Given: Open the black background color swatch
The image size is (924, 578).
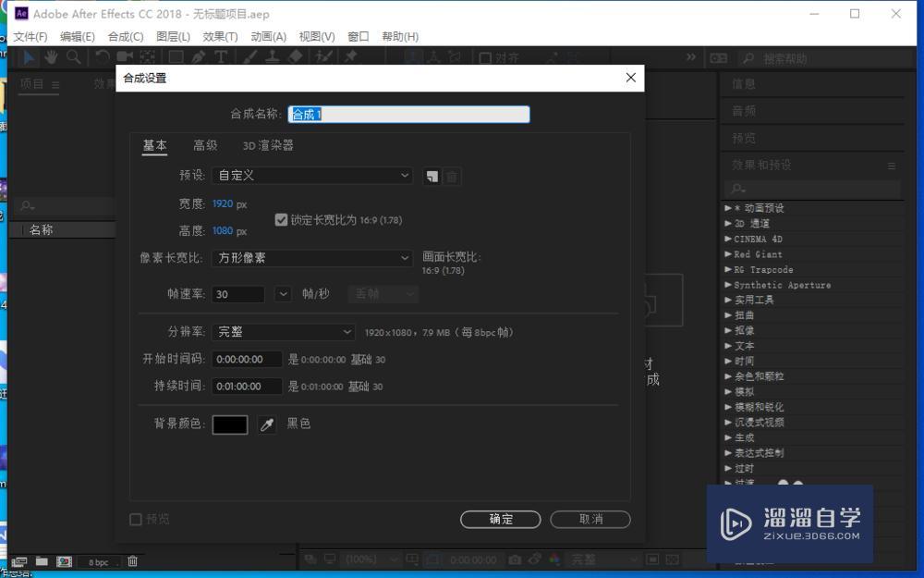Looking at the screenshot, I should pos(230,424).
